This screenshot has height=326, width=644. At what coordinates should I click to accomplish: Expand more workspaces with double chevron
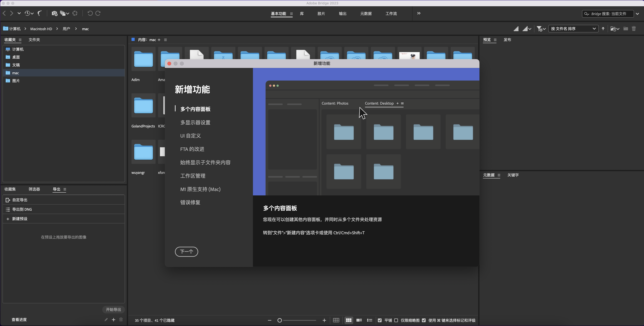point(419,14)
